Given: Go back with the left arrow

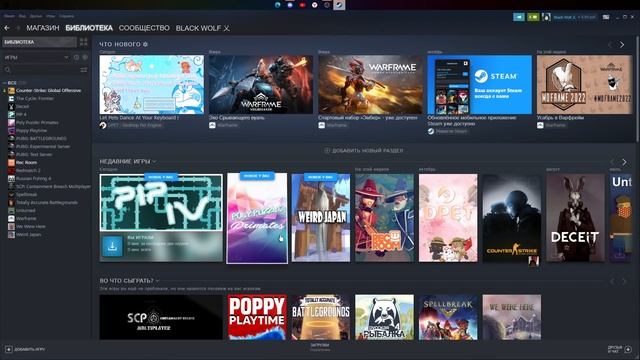Looking at the screenshot, I should pos(7,28).
